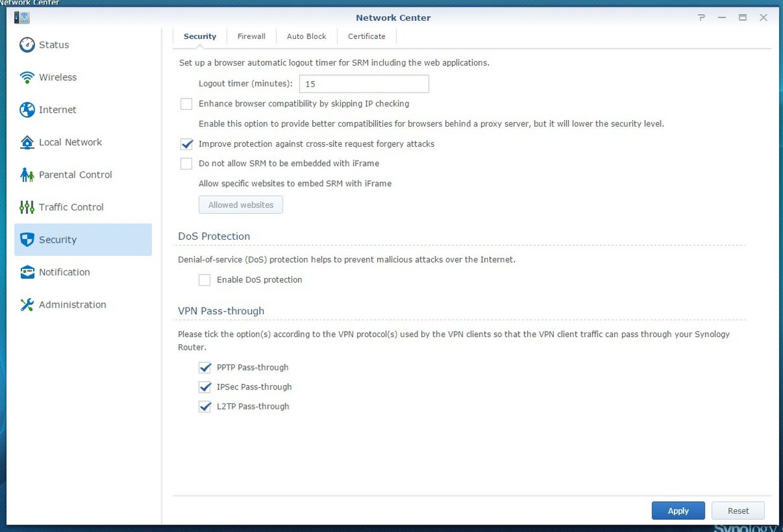Open Notification settings label
This screenshot has height=532, width=783.
(x=64, y=272)
